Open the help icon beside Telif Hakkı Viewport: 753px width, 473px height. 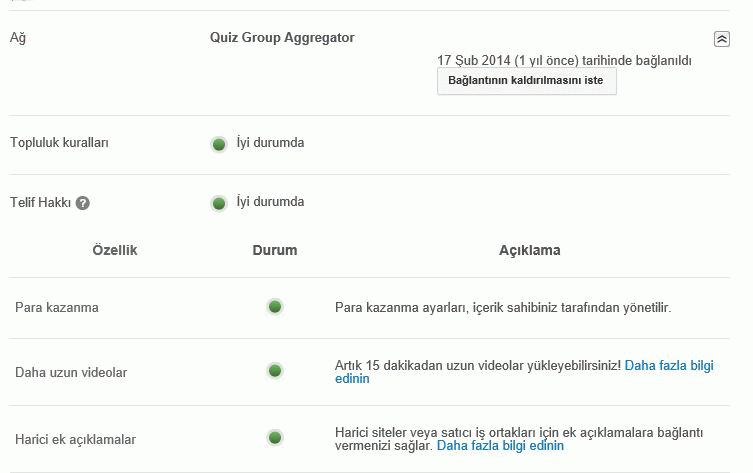coord(83,203)
